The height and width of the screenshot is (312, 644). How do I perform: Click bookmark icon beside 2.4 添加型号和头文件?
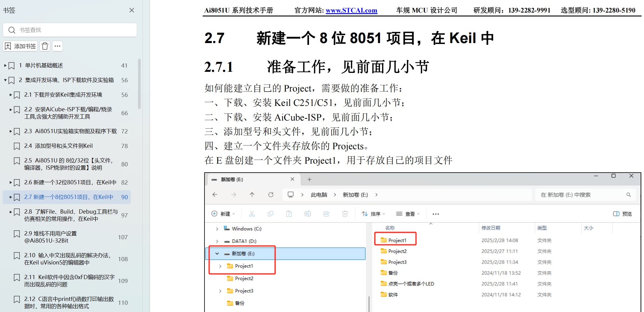point(17,146)
